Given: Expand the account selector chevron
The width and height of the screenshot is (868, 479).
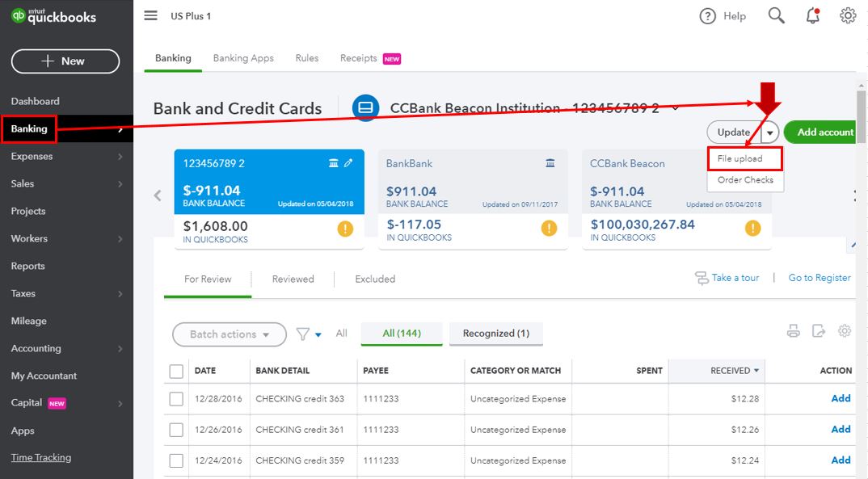Looking at the screenshot, I should (676, 108).
